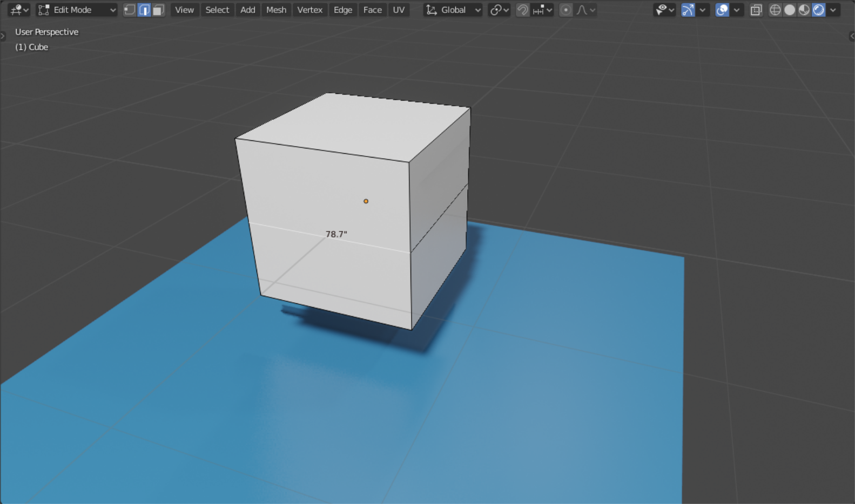Open the overlays options dropdown arrow
Image resolution: width=855 pixels, height=504 pixels.
coord(736,10)
